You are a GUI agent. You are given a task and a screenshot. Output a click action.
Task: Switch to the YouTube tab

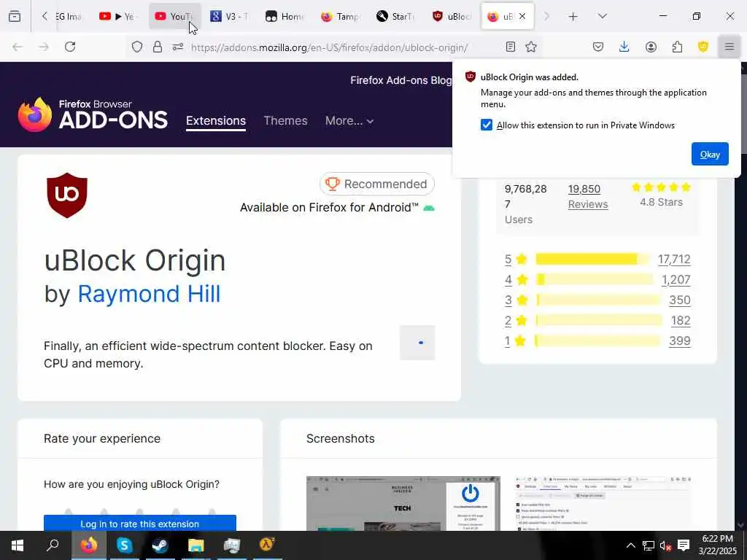point(175,16)
